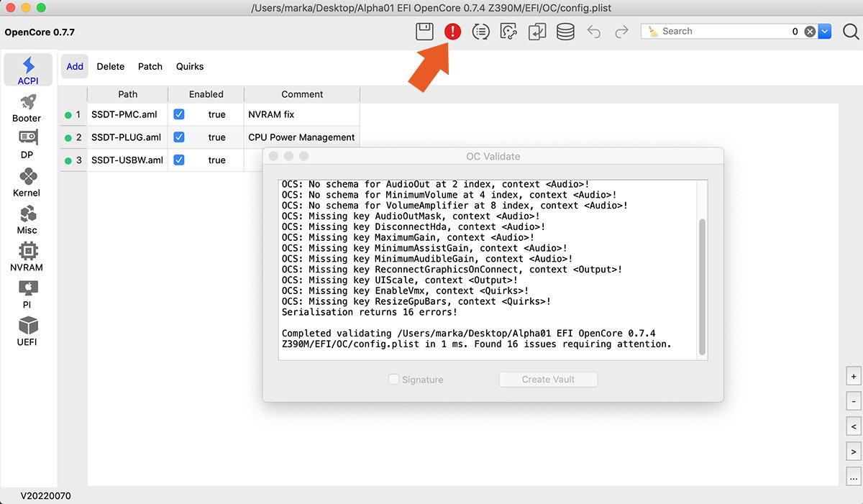The image size is (863, 504).
Task: Select the SSDT-PMC.aml path cell
Action: [128, 114]
